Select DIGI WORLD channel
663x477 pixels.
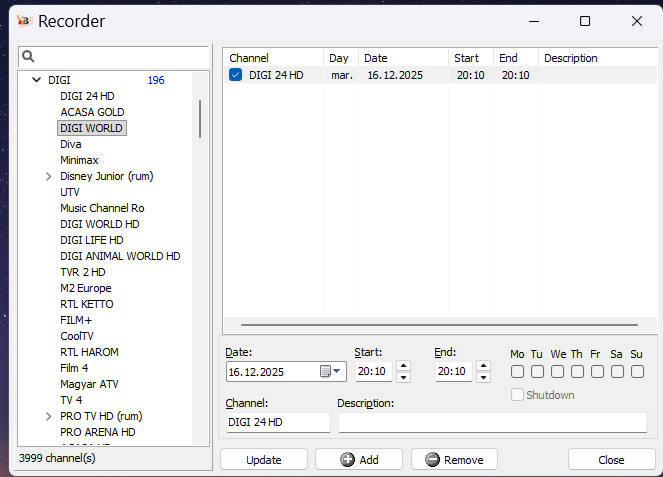coord(91,128)
